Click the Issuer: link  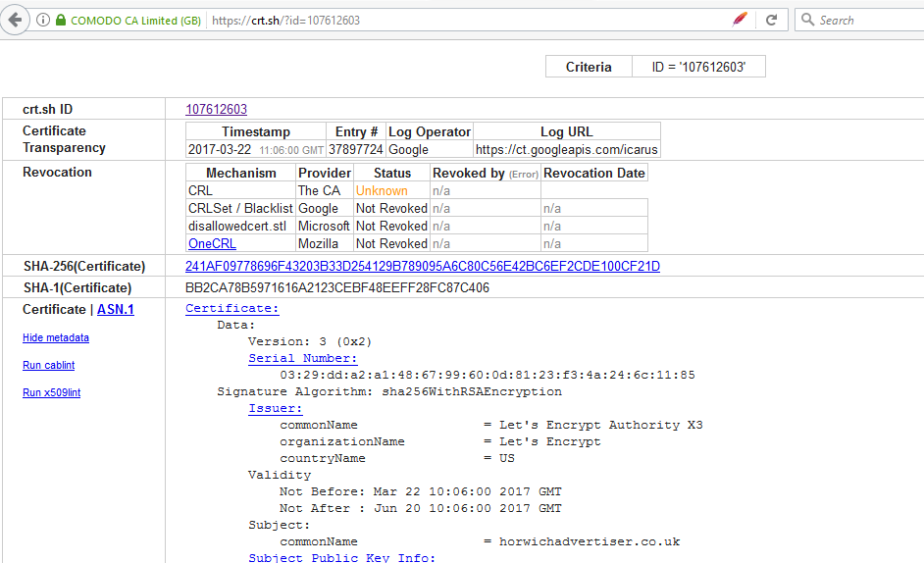(276, 408)
